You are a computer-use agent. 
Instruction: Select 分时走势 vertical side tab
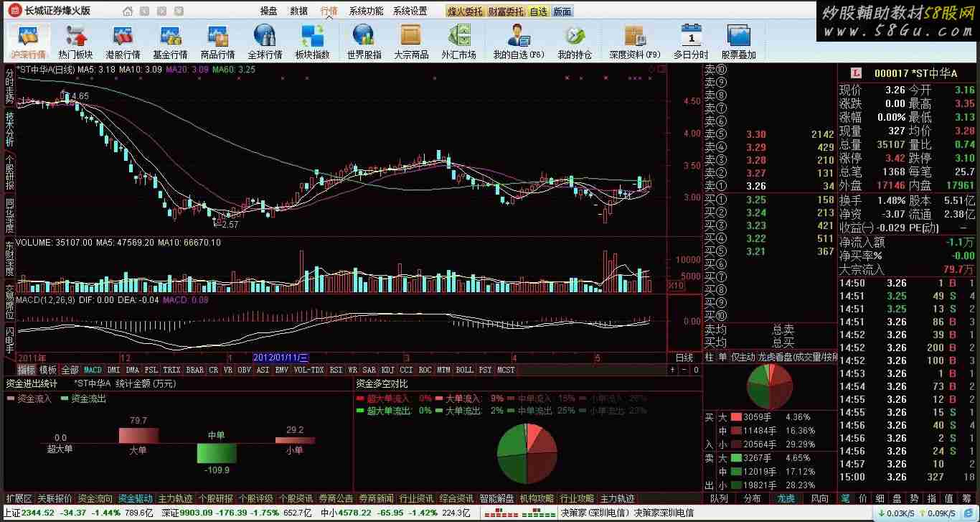[9, 87]
